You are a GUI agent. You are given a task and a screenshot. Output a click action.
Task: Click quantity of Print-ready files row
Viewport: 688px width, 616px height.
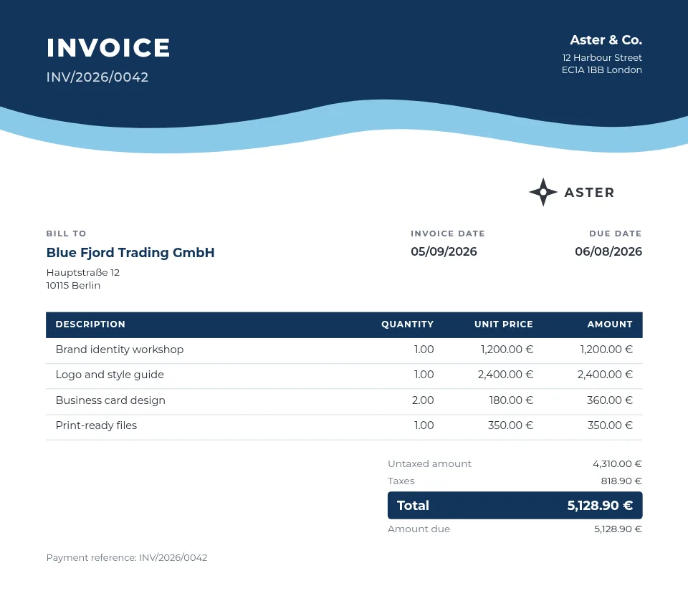click(x=424, y=425)
